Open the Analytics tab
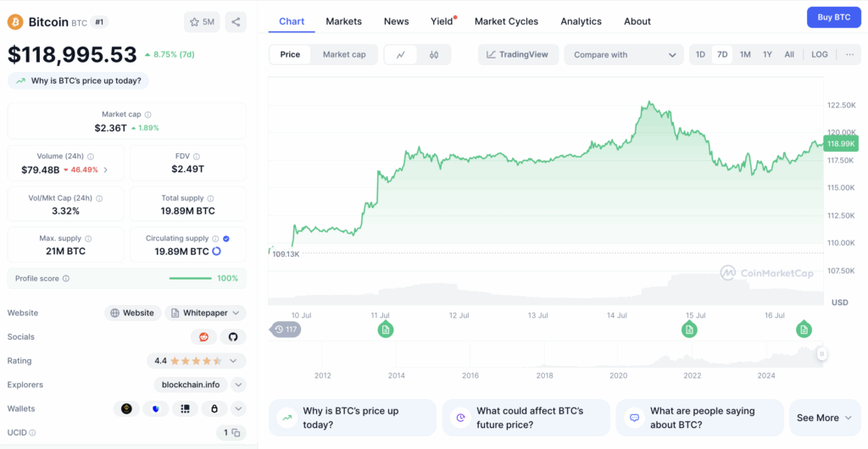 [x=581, y=21]
